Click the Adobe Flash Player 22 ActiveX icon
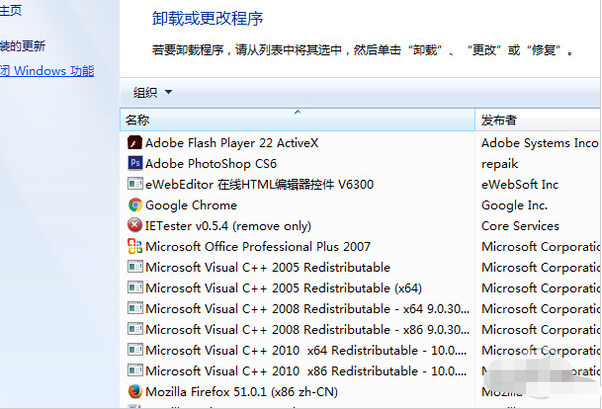 [135, 143]
